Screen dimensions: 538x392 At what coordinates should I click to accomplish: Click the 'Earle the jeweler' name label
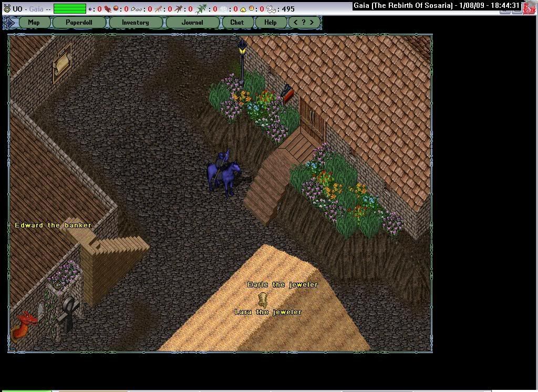pyautogui.click(x=282, y=285)
